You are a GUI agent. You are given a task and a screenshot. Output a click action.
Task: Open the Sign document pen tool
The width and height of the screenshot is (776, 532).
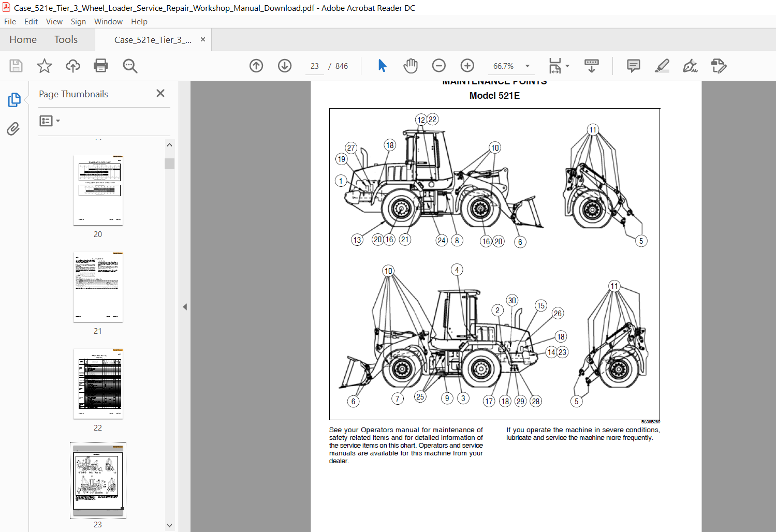tap(690, 66)
